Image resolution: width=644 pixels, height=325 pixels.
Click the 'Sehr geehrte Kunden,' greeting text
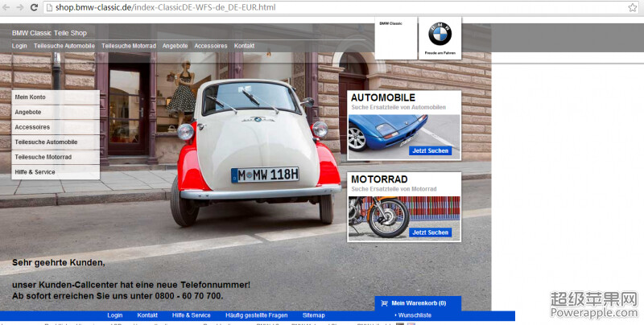pyautogui.click(x=58, y=262)
